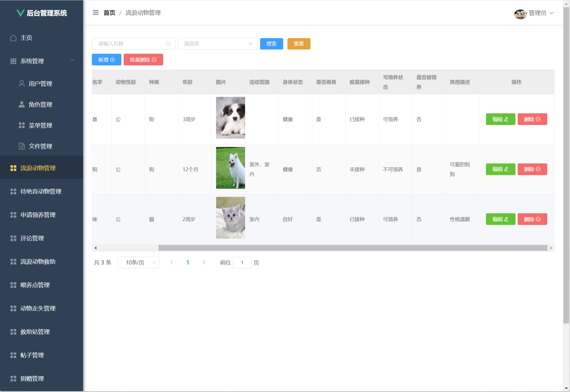Screen dimensions: 570x392
Task: Click 删除 for the cat row
Action: (532, 219)
